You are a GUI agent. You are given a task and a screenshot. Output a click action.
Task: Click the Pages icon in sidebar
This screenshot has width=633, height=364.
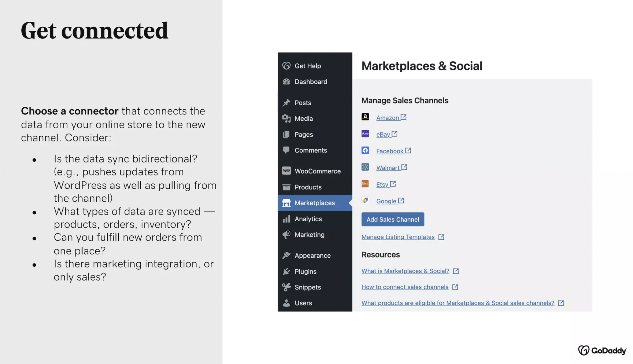click(286, 134)
